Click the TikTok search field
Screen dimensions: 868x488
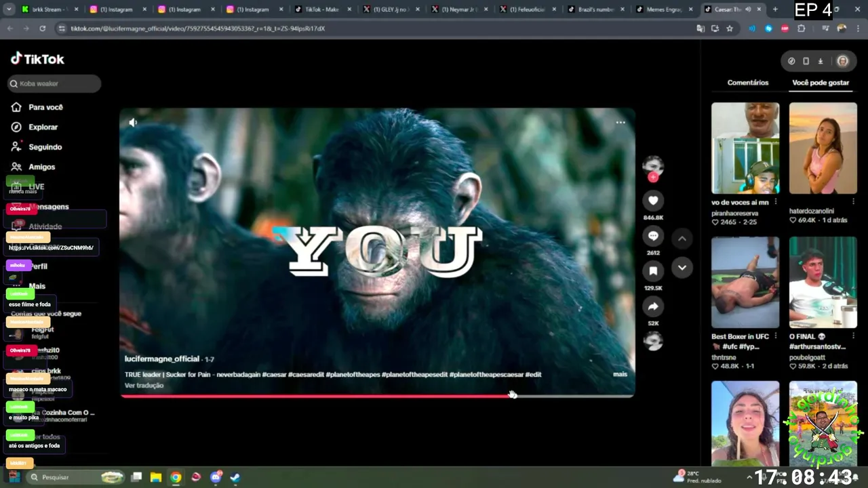(54, 83)
